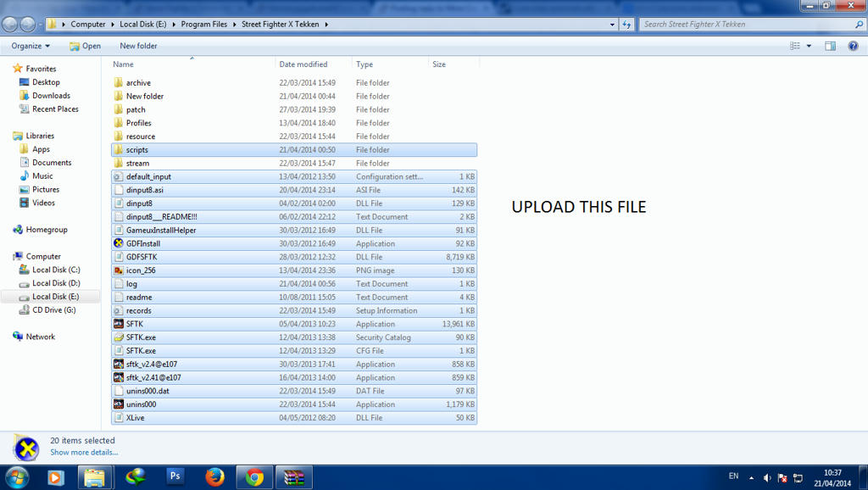Image resolution: width=868 pixels, height=490 pixels.
Task: Open the Organize dropdown menu
Action: coord(31,46)
